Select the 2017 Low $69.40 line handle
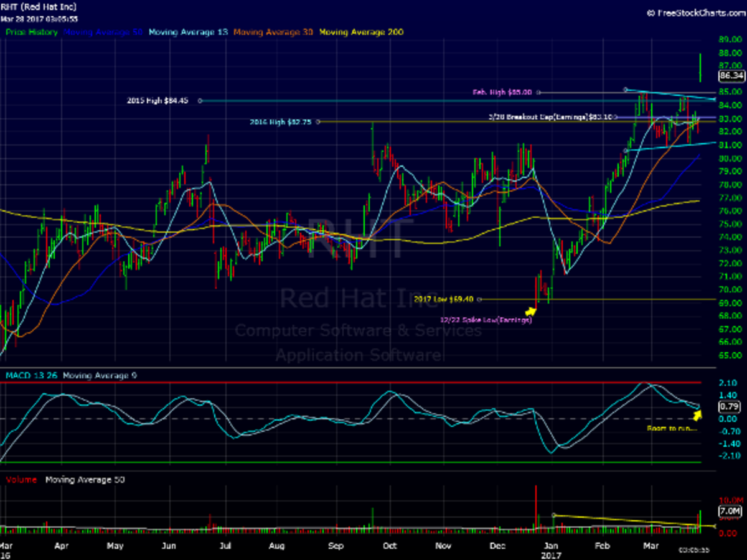Viewport: 747px width, 560px height. [478, 299]
